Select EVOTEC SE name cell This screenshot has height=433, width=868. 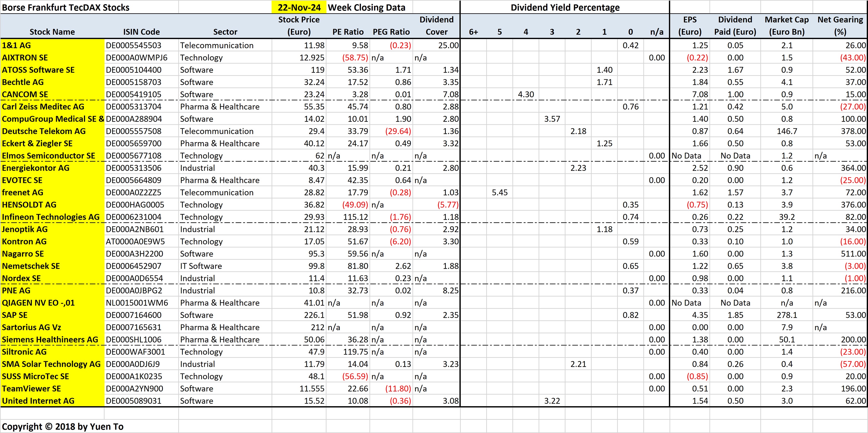click(52, 180)
